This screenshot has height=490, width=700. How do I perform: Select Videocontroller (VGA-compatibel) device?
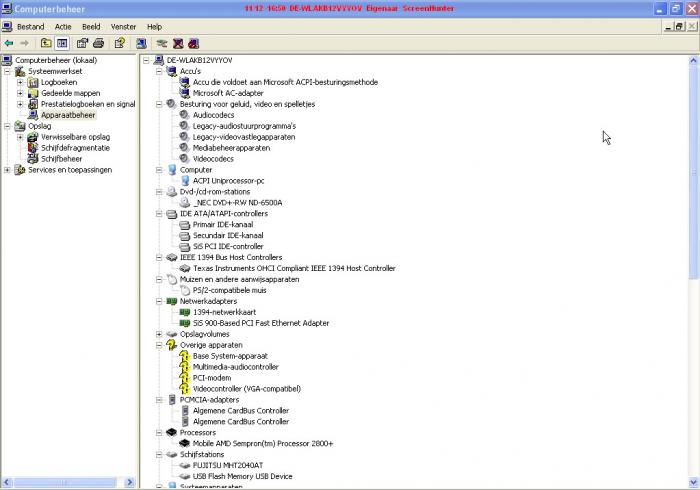click(x=247, y=389)
